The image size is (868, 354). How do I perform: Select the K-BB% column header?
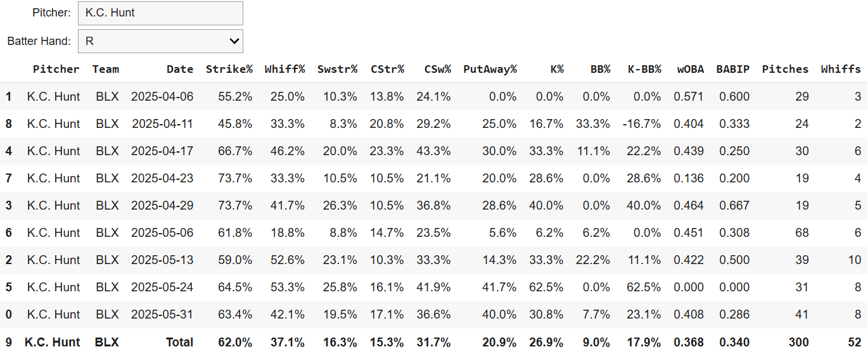(x=644, y=69)
